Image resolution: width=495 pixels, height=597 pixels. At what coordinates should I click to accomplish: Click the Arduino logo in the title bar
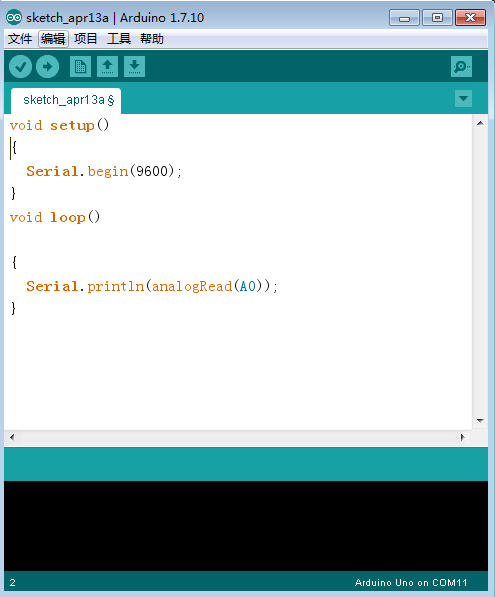coord(14,18)
